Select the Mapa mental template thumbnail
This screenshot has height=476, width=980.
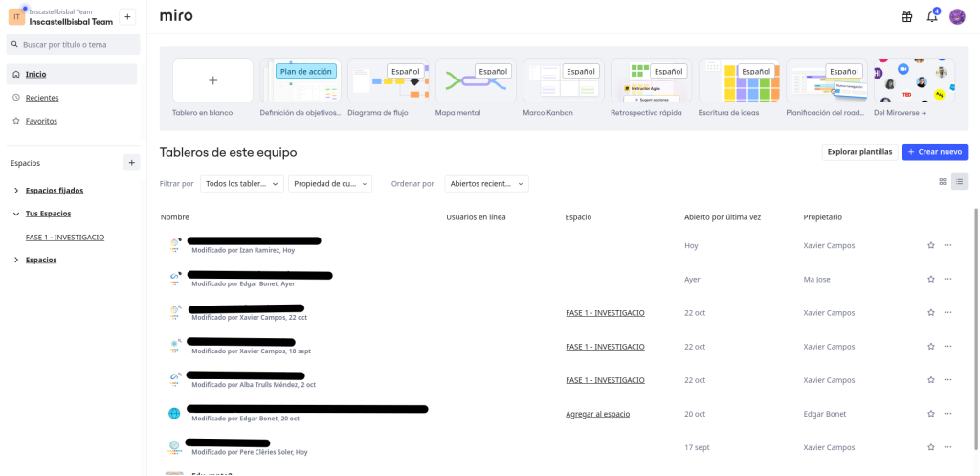point(476,81)
